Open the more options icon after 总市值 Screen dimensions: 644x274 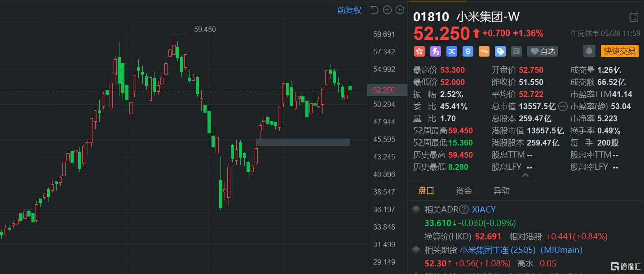click(563, 106)
